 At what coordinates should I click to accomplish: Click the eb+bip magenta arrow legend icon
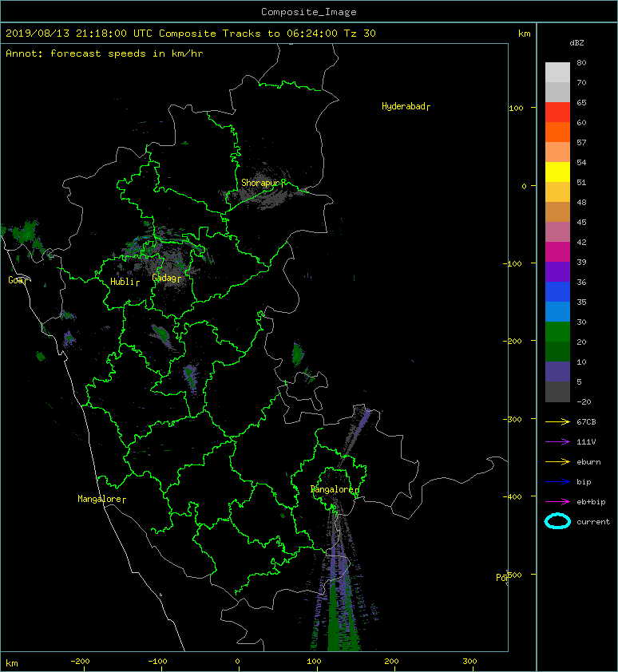pos(557,502)
